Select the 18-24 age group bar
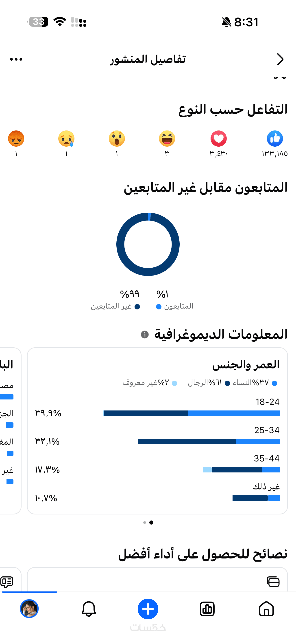This screenshot has height=644, width=296. [x=192, y=413]
